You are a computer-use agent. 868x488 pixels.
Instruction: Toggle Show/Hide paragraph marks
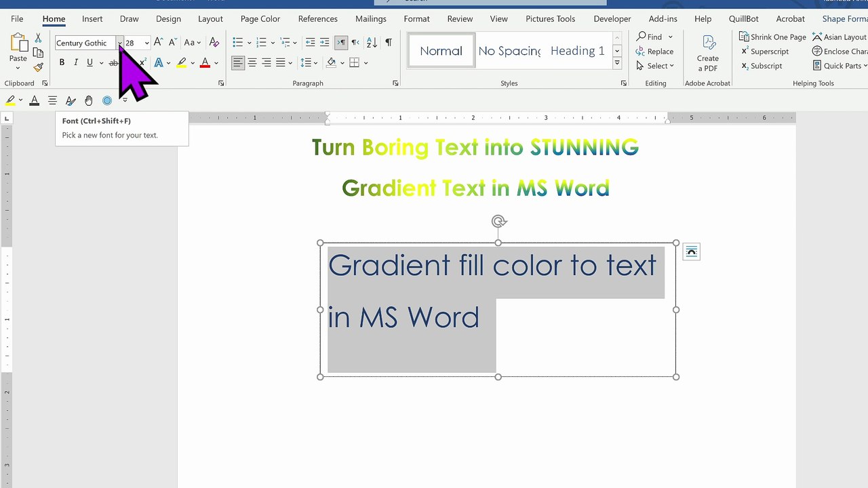(389, 43)
